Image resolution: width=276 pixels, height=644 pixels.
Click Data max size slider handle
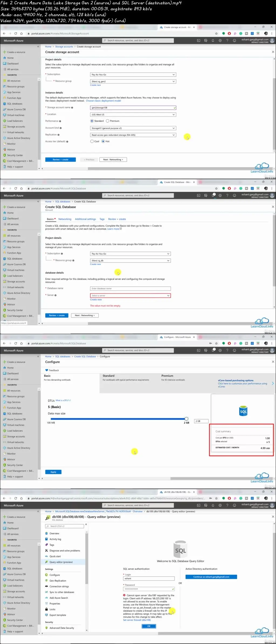tap(186, 419)
